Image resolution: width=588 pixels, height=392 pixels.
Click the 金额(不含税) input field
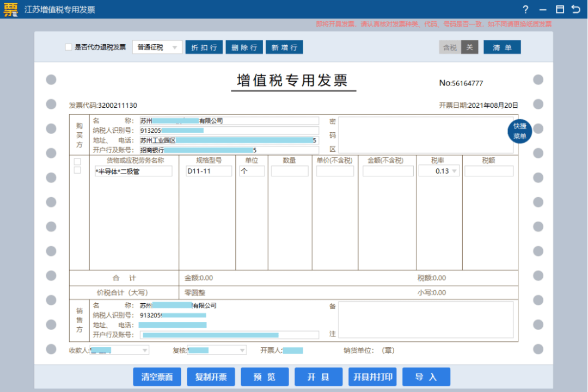coord(388,171)
